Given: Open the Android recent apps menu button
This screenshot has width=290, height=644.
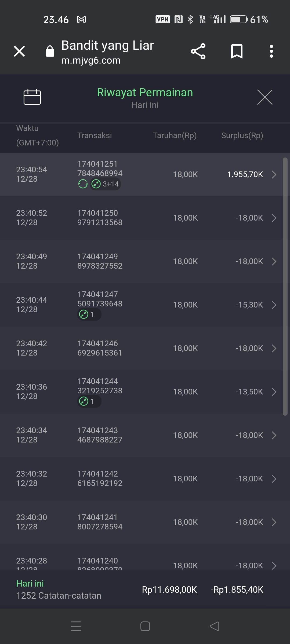Looking at the screenshot, I should (76, 626).
